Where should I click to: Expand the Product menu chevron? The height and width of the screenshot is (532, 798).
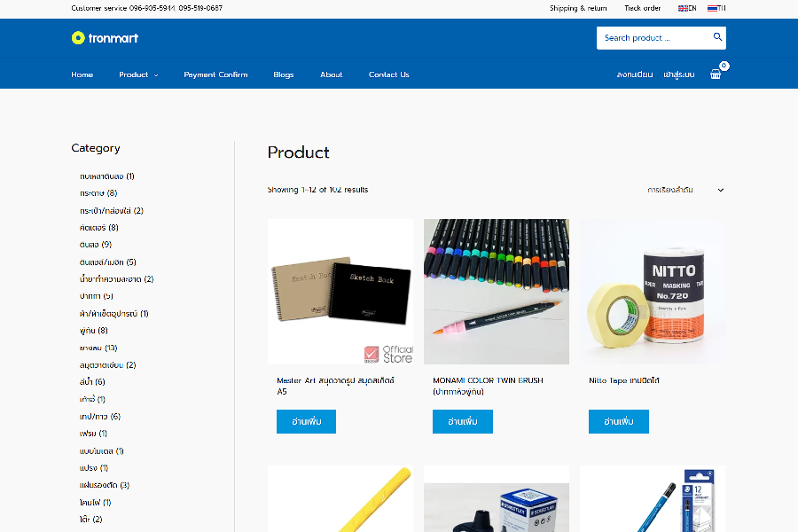[x=156, y=74]
